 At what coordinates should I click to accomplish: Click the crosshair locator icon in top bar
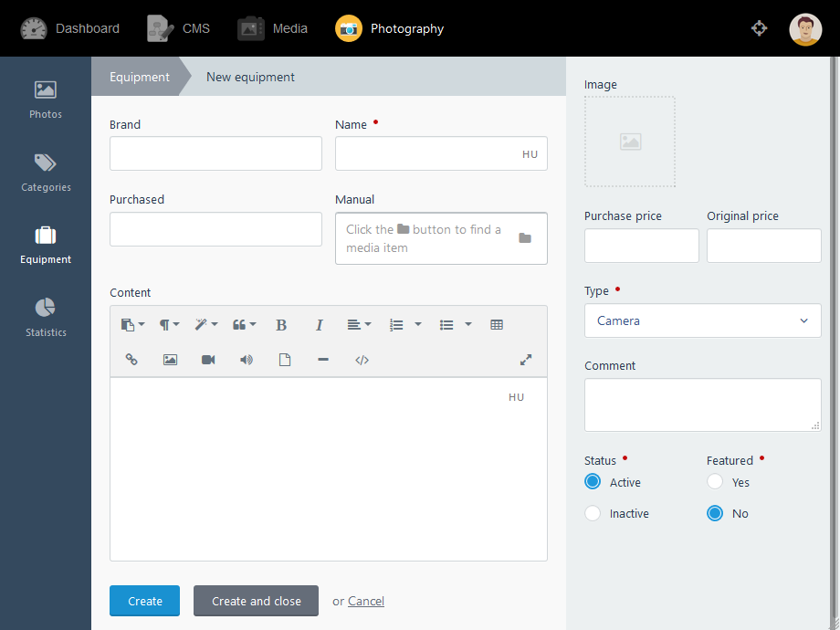(759, 28)
